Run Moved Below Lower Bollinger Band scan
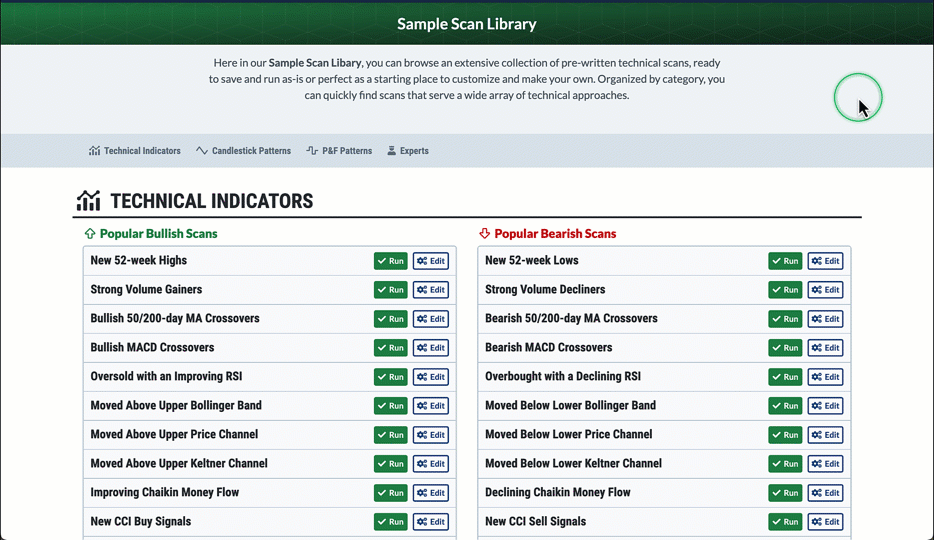Image resolution: width=934 pixels, height=540 pixels. (785, 406)
